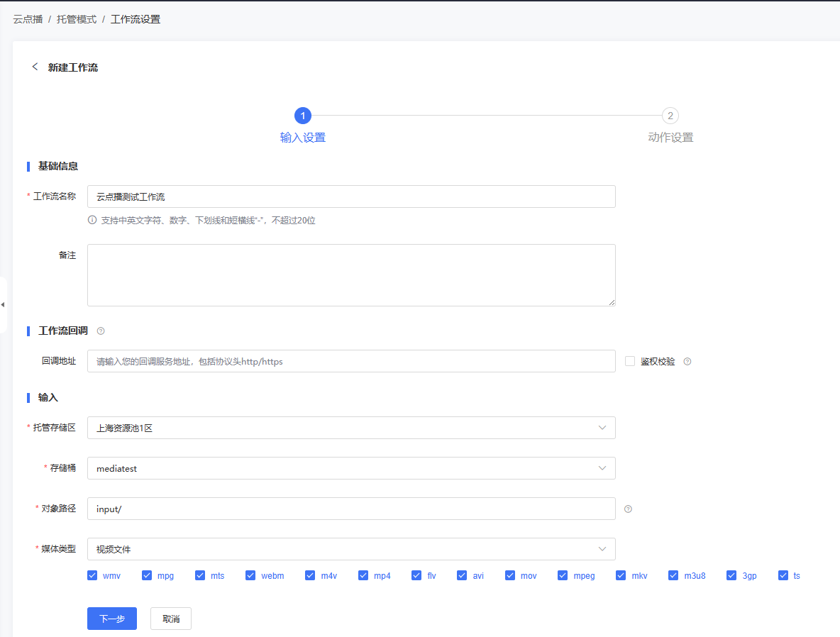This screenshot has width=840, height=637.
Task: Open the 托管存储区 dropdown
Action: click(x=351, y=428)
